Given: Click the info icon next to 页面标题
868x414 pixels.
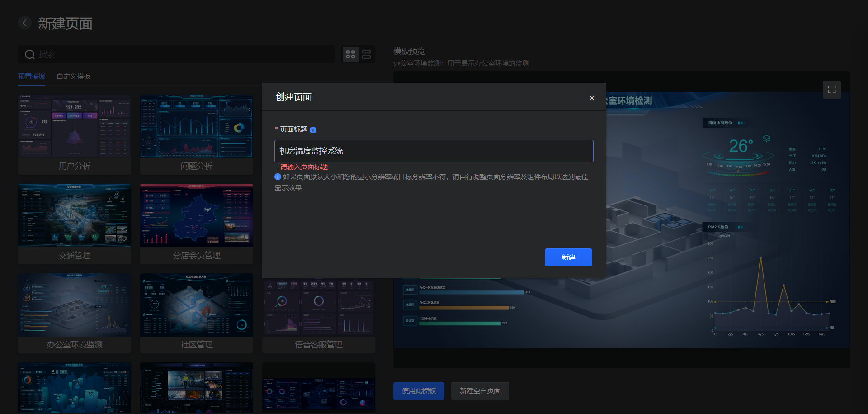Looking at the screenshot, I should tap(313, 130).
